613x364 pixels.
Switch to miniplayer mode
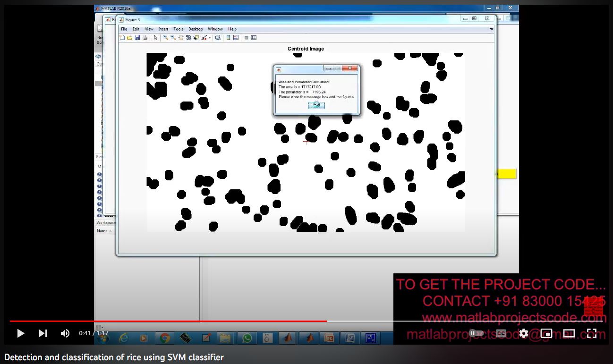546,333
